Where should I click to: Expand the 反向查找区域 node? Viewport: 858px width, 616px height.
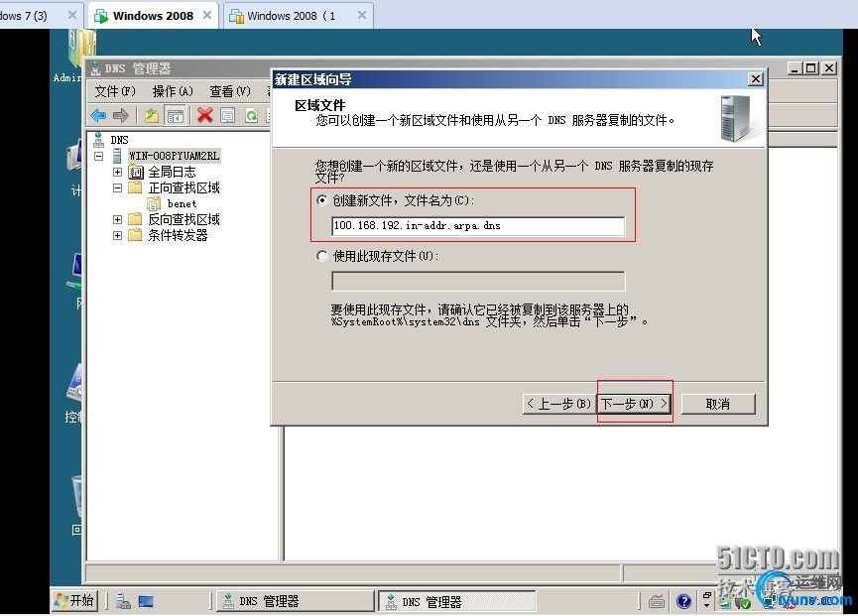point(117,220)
